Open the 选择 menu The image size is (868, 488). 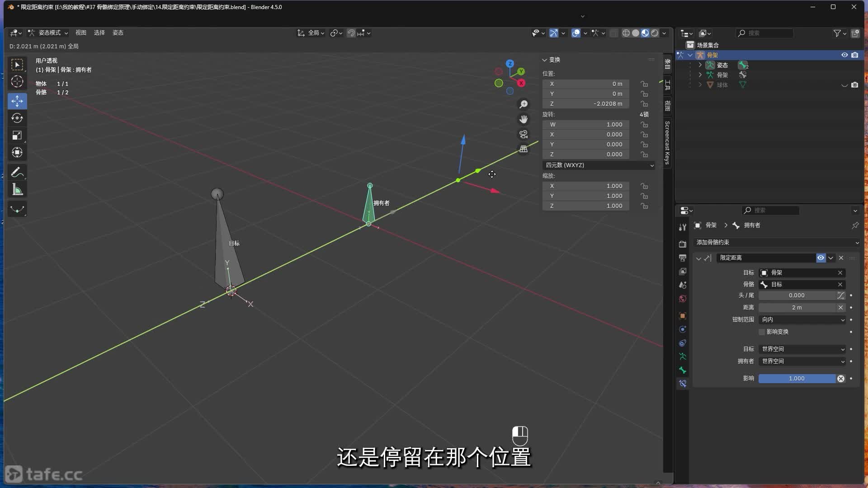[99, 33]
